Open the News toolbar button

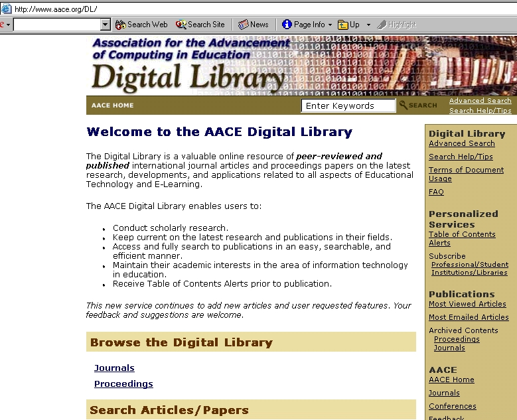point(253,25)
